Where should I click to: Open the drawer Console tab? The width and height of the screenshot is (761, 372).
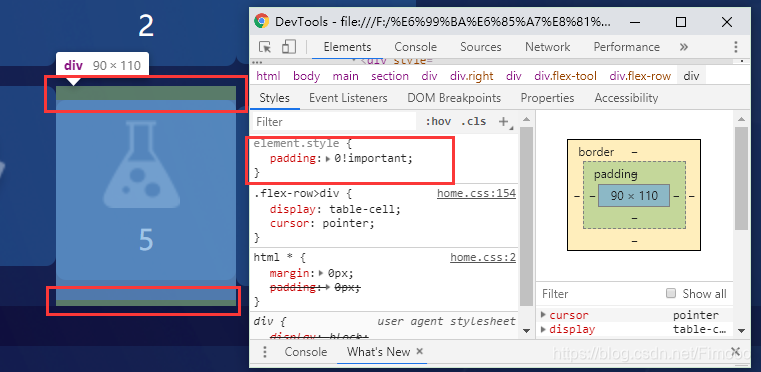click(306, 352)
